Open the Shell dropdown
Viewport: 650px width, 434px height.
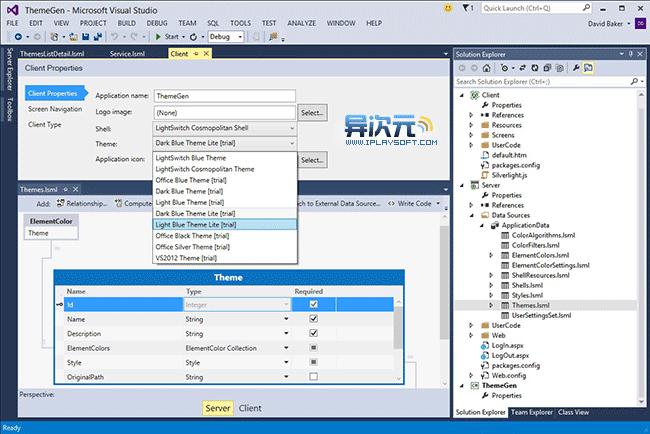225,128
